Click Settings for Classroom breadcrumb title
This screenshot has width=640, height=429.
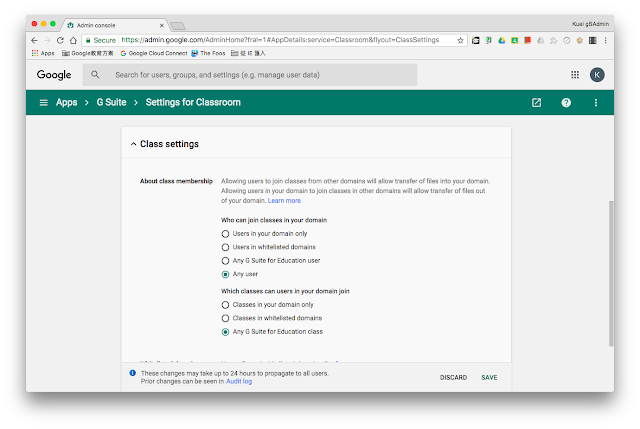click(193, 102)
